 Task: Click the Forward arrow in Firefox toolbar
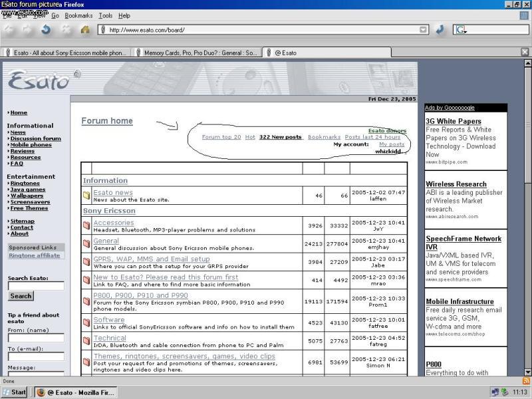(x=27, y=30)
